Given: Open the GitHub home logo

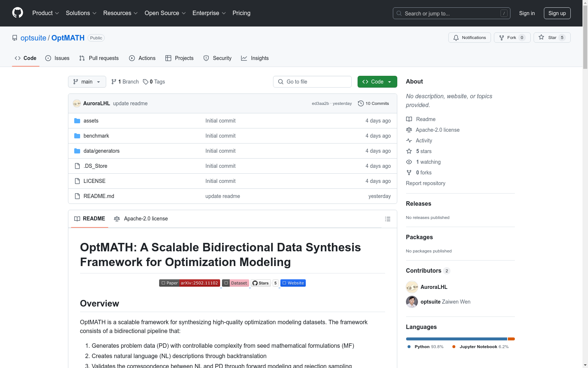Looking at the screenshot, I should (x=18, y=13).
